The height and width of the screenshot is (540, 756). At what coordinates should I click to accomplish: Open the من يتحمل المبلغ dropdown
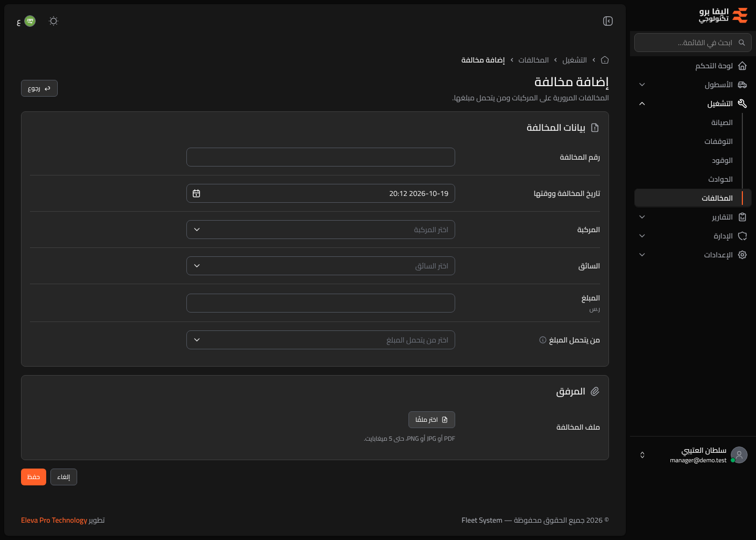tap(321, 340)
